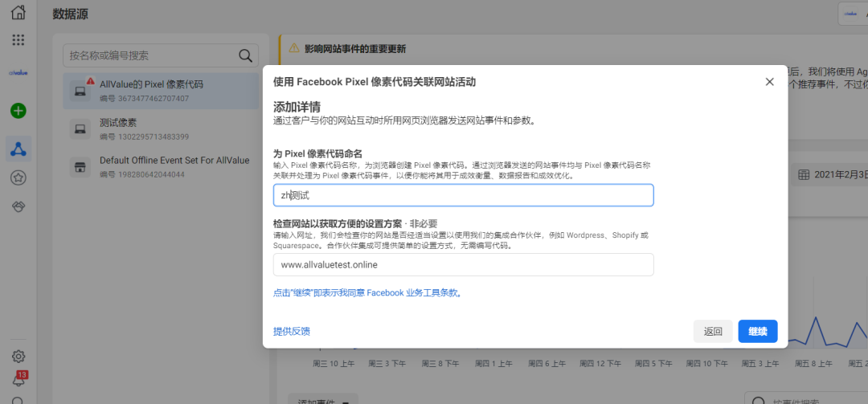Open the data sources network icon

click(x=18, y=149)
